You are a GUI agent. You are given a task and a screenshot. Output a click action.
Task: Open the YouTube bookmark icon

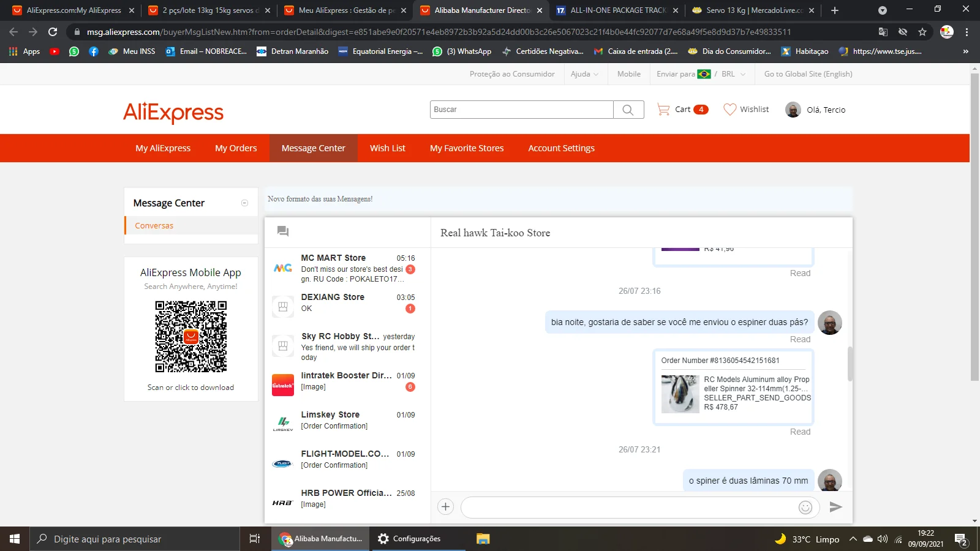(55, 51)
